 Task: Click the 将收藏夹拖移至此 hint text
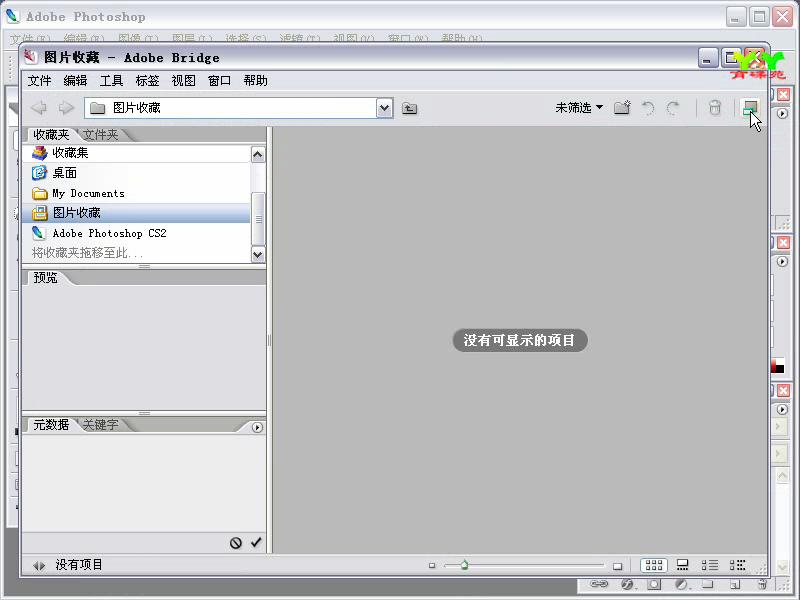coord(87,253)
